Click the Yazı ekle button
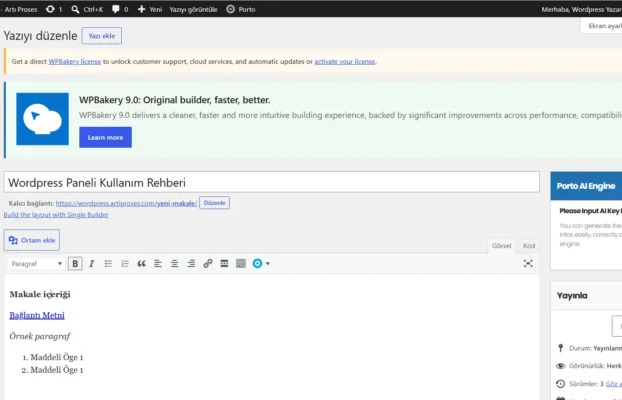This screenshot has width=622, height=400. pyautogui.click(x=102, y=36)
